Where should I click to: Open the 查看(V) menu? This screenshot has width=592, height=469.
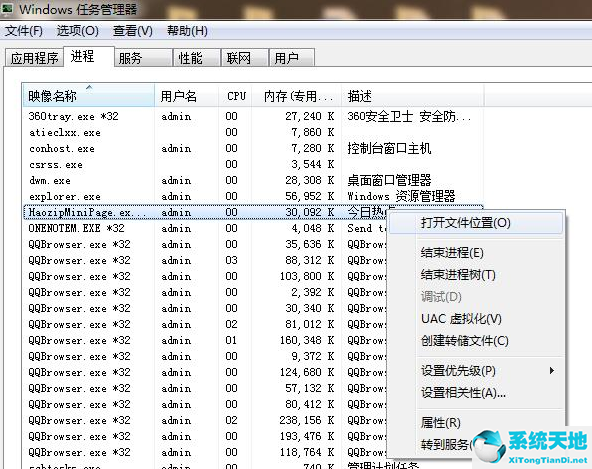coord(133,31)
